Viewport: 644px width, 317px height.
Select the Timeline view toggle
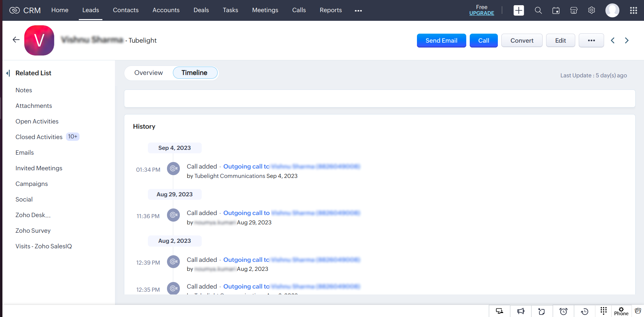[x=195, y=73]
